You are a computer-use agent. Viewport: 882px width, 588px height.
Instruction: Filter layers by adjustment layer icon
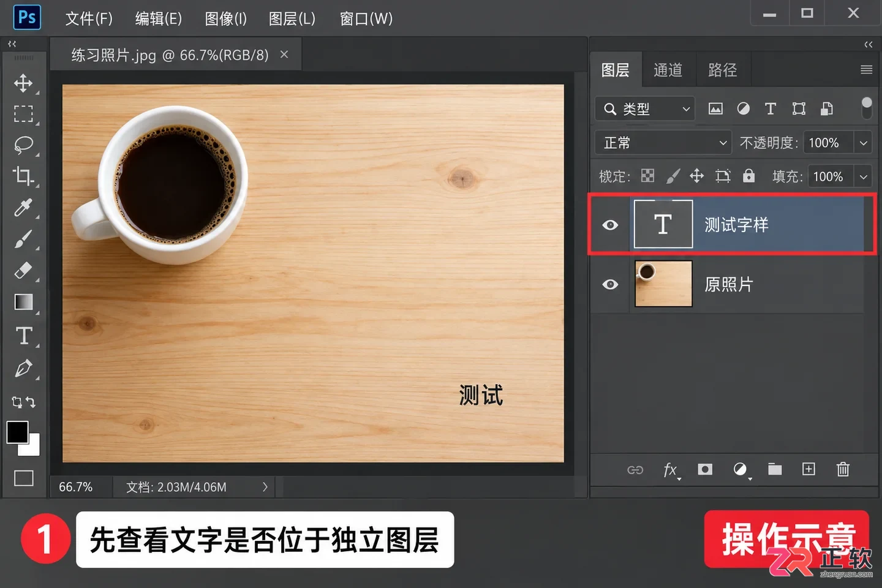743,109
